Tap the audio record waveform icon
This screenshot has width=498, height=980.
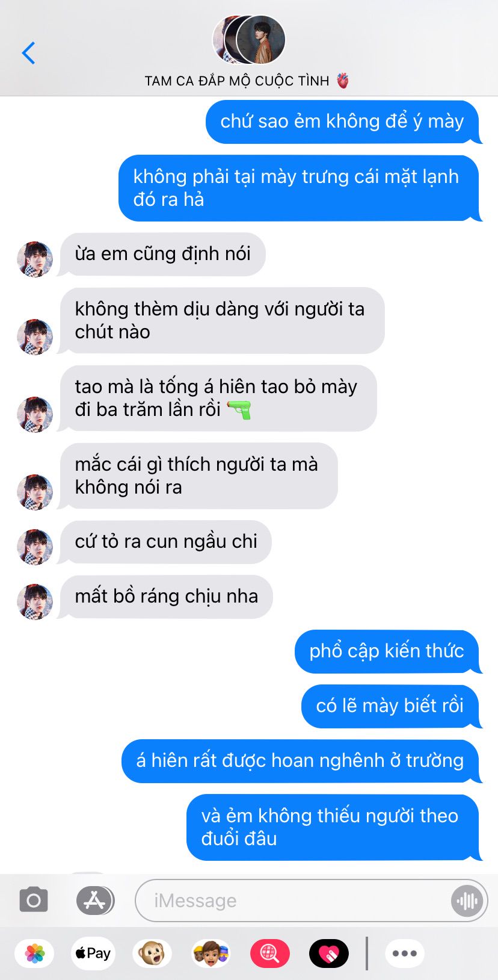point(467,901)
